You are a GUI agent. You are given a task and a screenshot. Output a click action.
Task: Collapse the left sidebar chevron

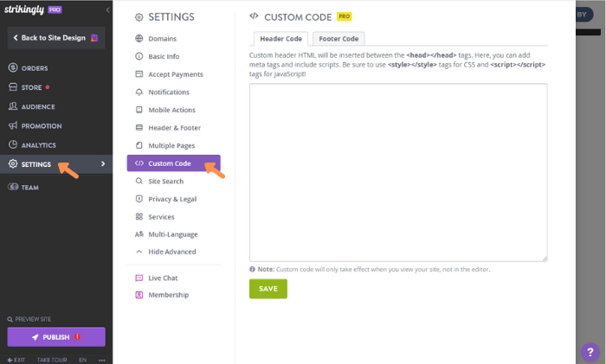pos(108,10)
